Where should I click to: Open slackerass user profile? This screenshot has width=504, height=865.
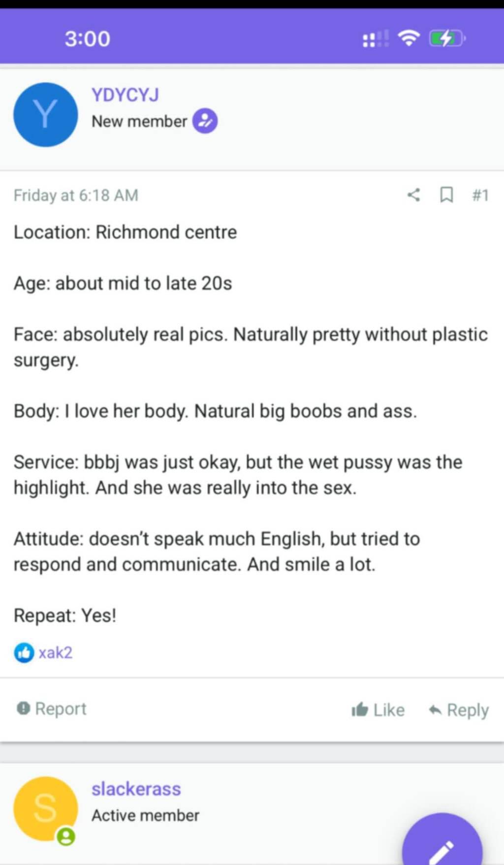[136, 789]
